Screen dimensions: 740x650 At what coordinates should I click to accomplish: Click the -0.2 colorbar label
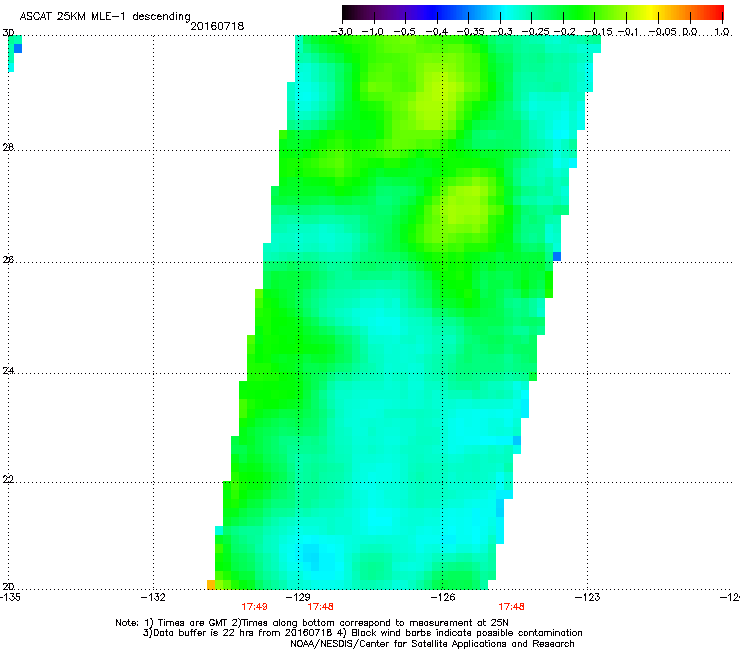(x=564, y=32)
